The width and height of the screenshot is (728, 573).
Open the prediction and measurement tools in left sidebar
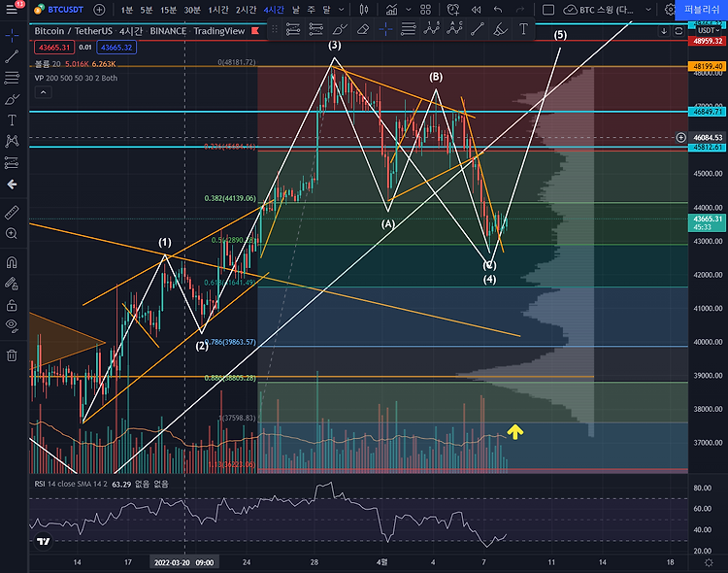[12, 162]
